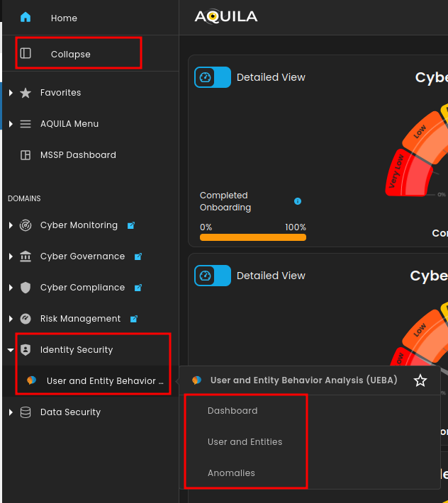This screenshot has height=503, width=448.
Task: Open Cyber Governance external link icon
Action: coord(138,256)
